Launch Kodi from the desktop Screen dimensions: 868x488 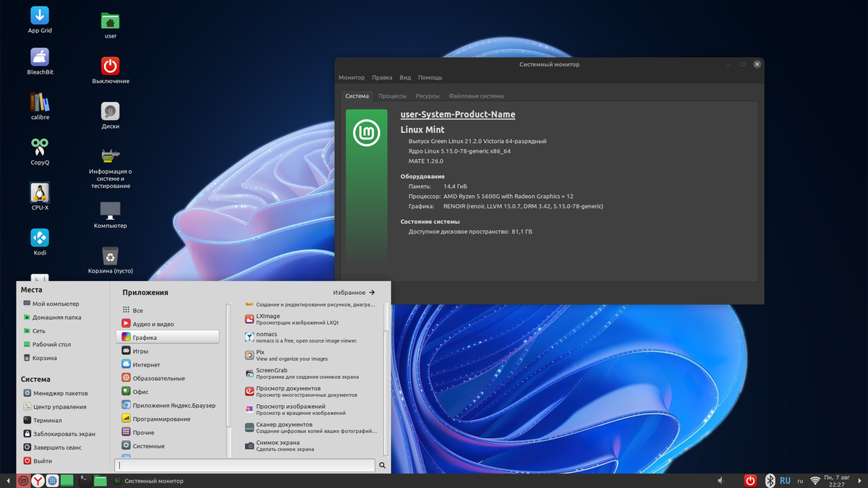pos(40,241)
